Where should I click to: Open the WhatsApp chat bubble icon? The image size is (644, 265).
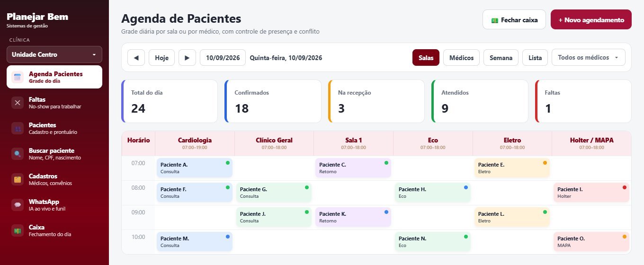click(18, 205)
